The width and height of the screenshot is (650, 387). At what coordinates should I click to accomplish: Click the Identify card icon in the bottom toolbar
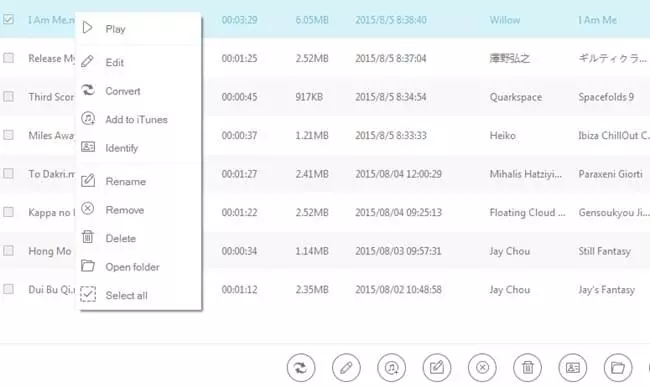[572, 368]
